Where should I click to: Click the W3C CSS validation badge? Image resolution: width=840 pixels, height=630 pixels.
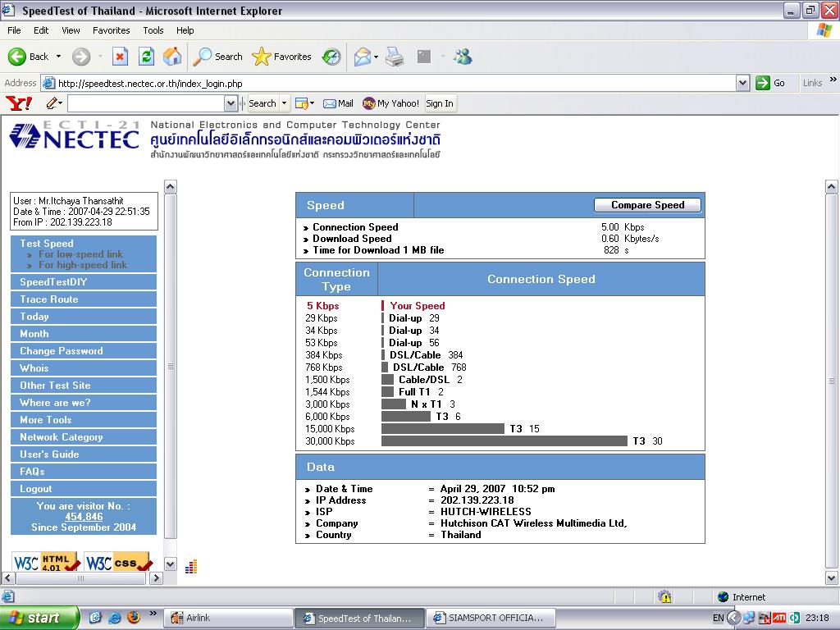118,562
